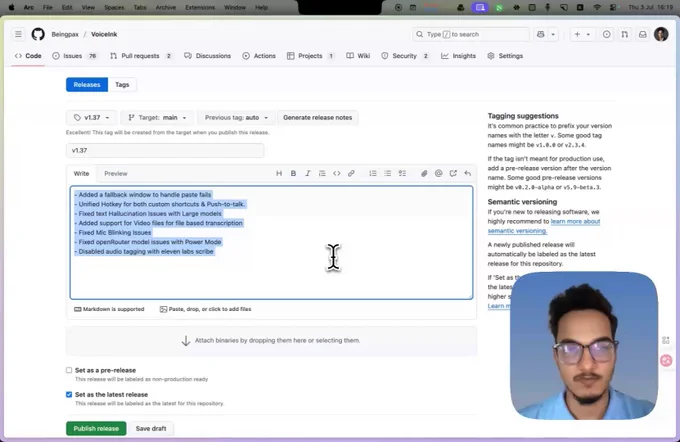The image size is (680, 442).
Task: Switch to the Tags view
Action: 122,85
